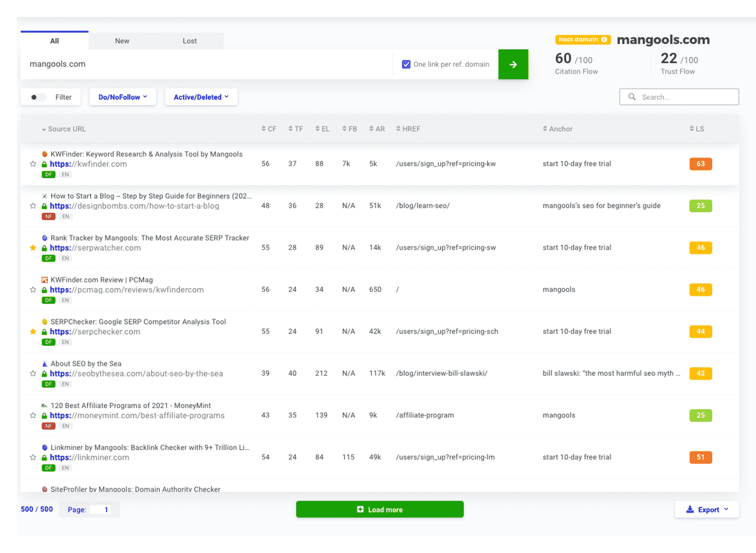The height and width of the screenshot is (553, 756).
Task: Star the designbombs.com backlink row
Action: click(33, 206)
